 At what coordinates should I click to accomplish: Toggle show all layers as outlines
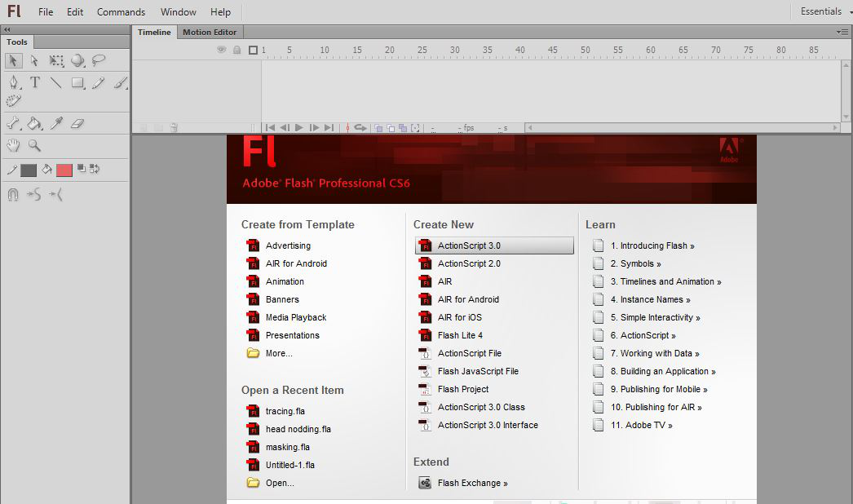(x=253, y=50)
